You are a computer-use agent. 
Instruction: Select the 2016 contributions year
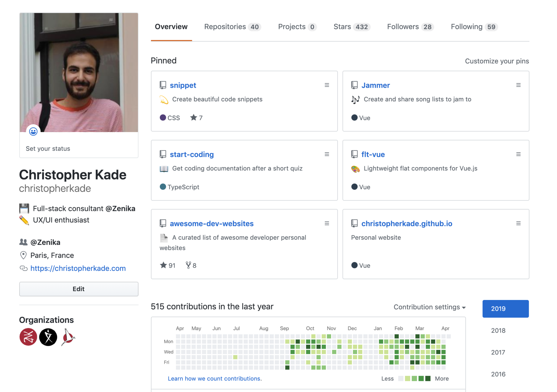click(498, 374)
